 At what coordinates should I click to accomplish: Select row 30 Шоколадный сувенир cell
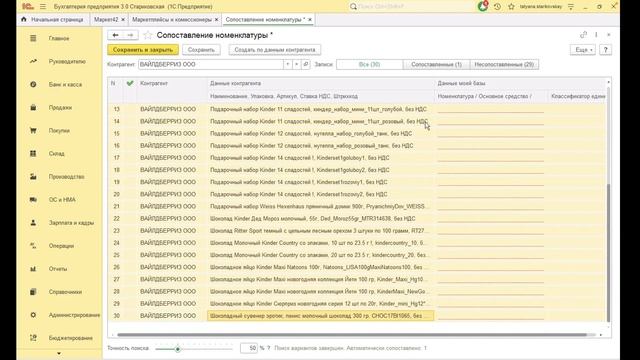click(320, 316)
